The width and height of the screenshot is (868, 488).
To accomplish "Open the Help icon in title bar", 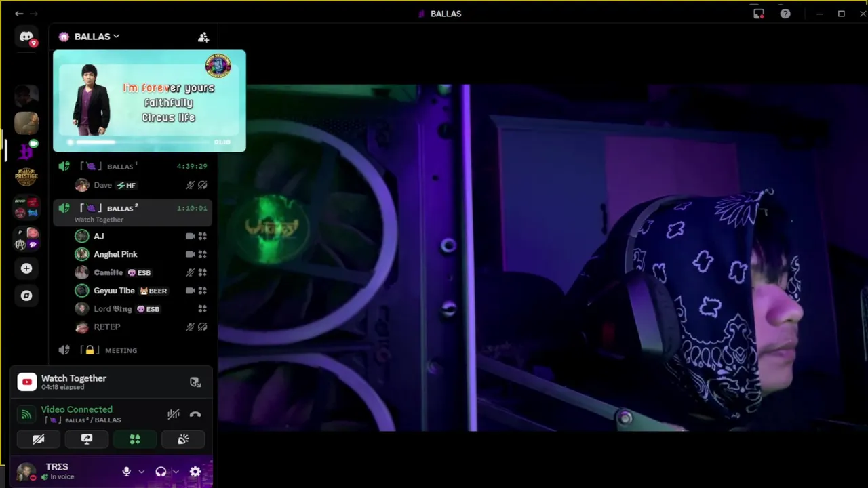I will 785,14.
